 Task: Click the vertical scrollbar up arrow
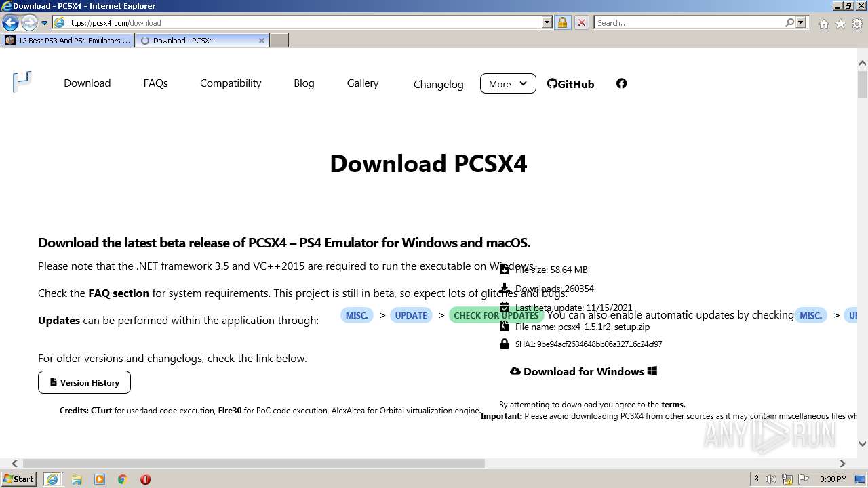[863, 63]
